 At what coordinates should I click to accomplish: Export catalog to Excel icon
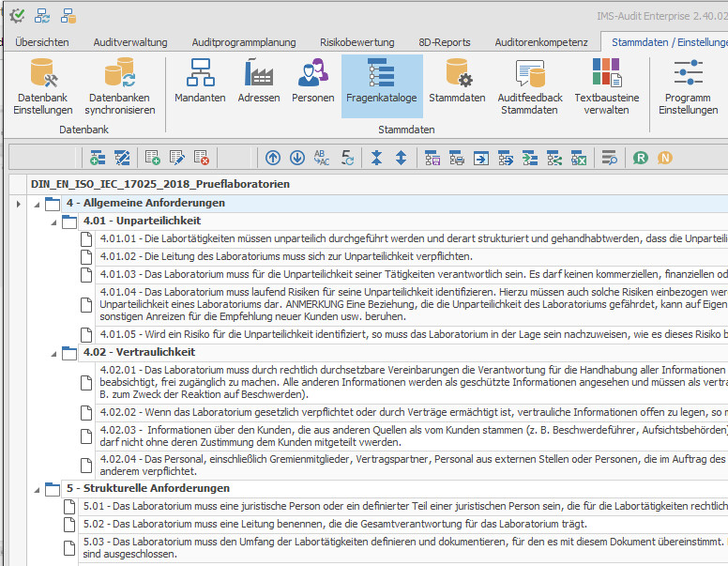point(579,158)
